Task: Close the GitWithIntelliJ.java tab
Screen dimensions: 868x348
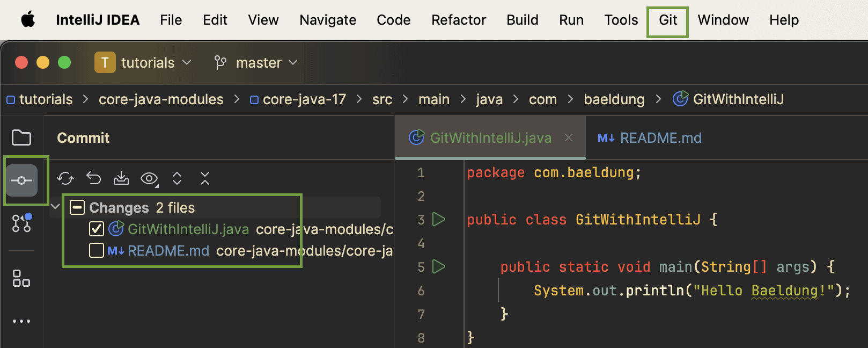Action: (569, 138)
